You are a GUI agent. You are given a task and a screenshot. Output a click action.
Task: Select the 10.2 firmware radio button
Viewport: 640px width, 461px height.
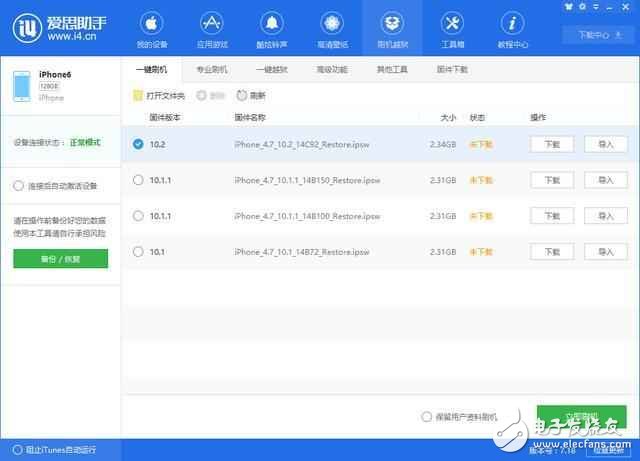click(x=138, y=144)
